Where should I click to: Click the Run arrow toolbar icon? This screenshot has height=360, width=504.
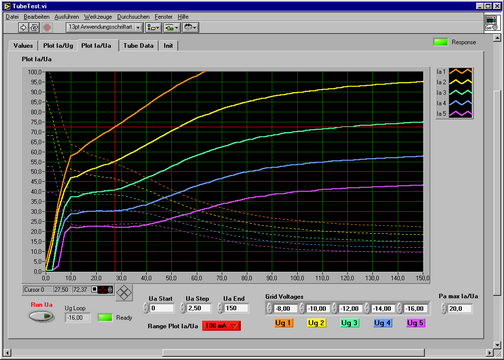pyautogui.click(x=23, y=27)
